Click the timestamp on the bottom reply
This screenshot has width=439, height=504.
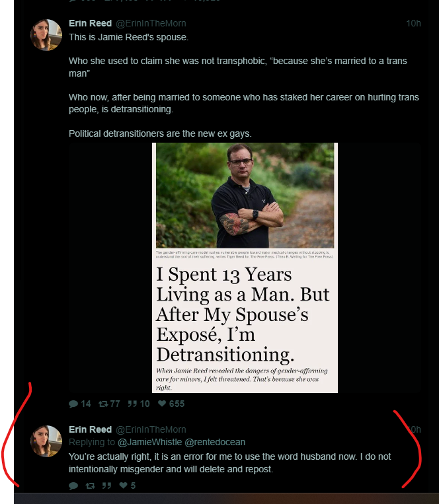pyautogui.click(x=413, y=429)
